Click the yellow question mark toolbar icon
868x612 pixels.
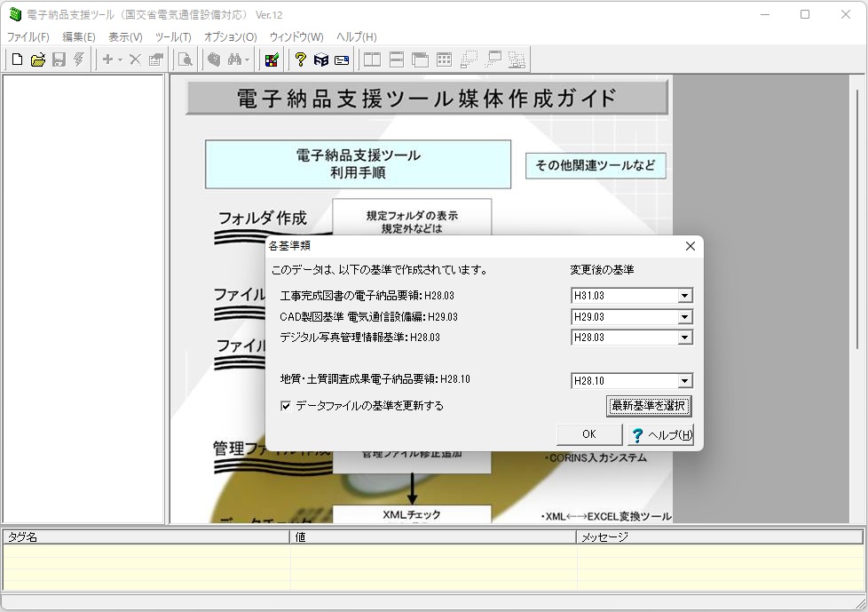(301, 60)
